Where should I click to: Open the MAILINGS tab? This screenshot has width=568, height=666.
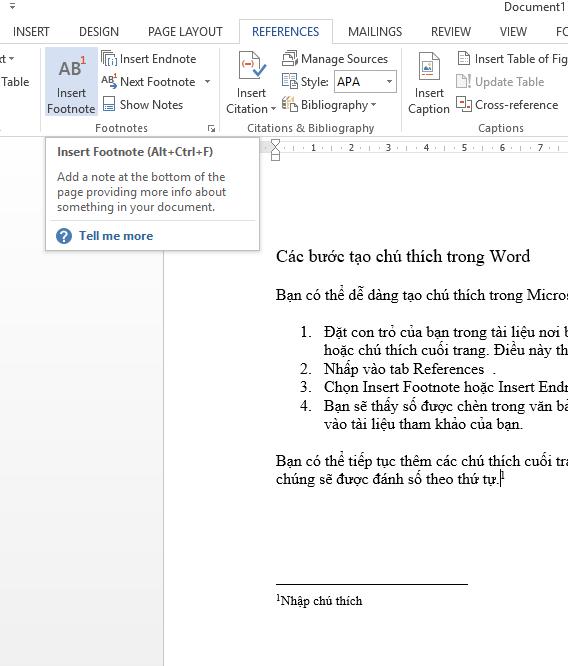[x=375, y=32]
